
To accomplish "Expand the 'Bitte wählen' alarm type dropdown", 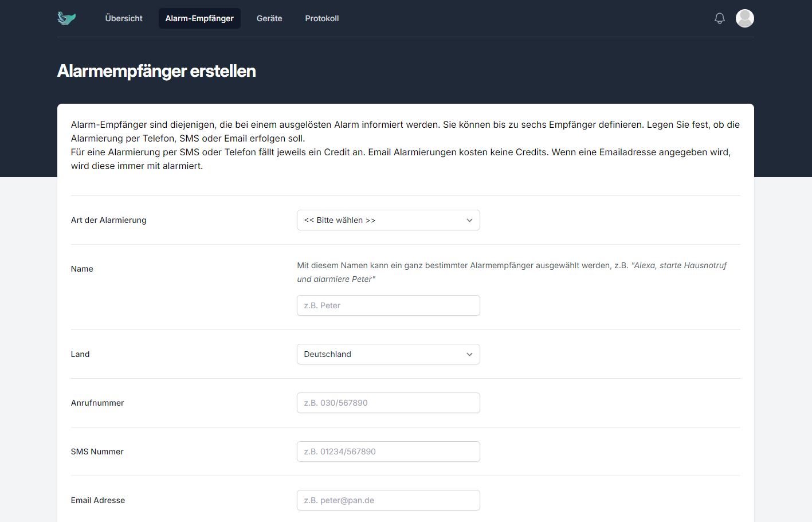I will [x=388, y=220].
